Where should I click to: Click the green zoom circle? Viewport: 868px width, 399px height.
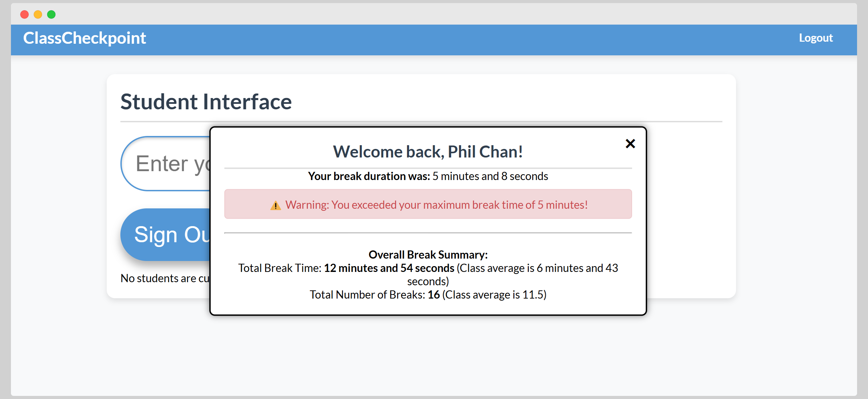tap(52, 14)
